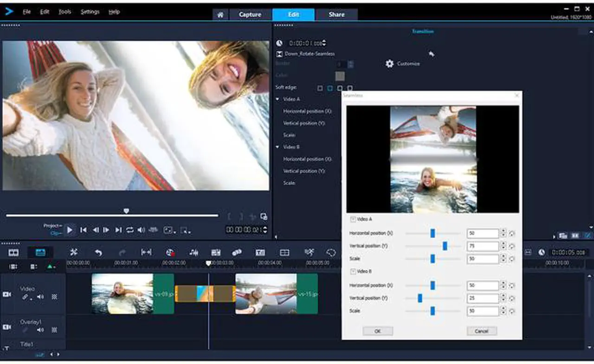Collapse Video B group in Seamless dialog
Image resolution: width=594 pixels, height=364 pixels.
(x=353, y=271)
